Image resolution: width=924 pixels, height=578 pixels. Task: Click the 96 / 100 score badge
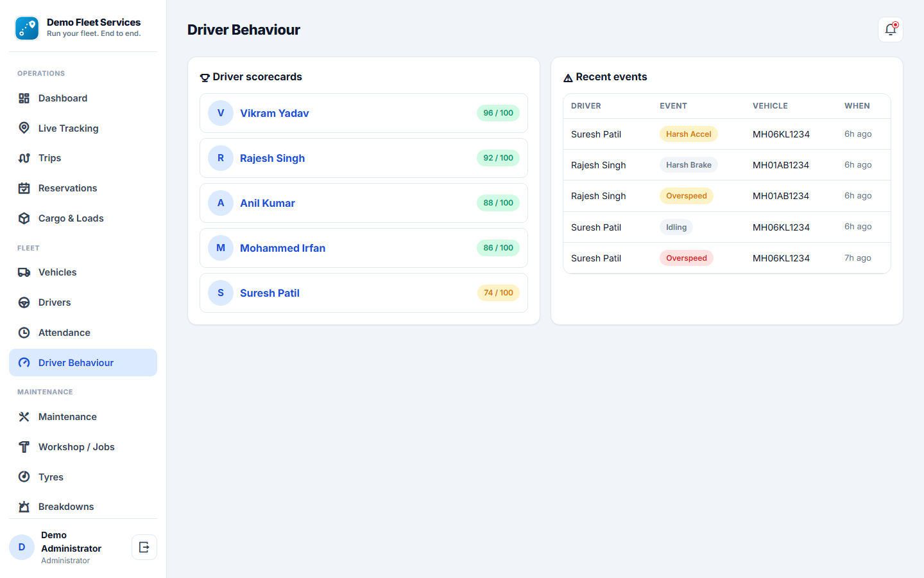498,113
